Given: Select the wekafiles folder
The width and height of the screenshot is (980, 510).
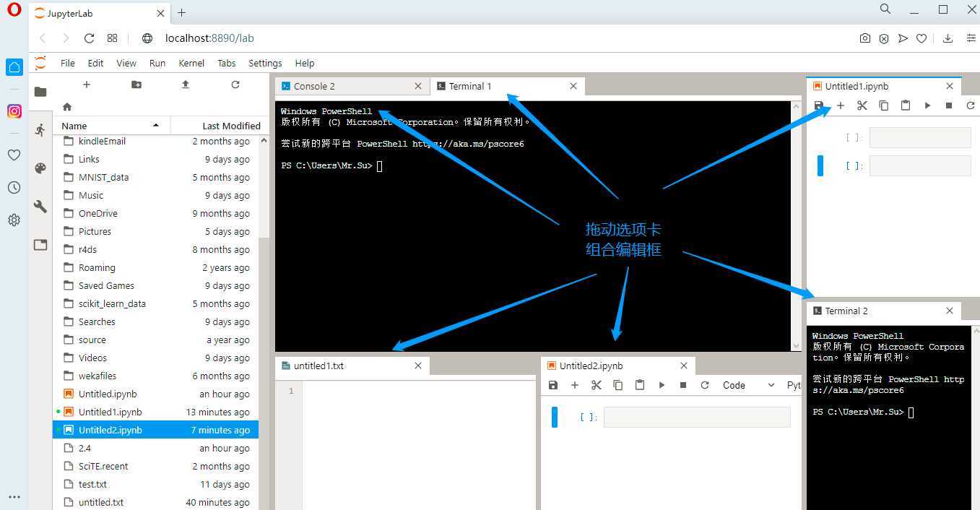Looking at the screenshot, I should click(156, 376).
